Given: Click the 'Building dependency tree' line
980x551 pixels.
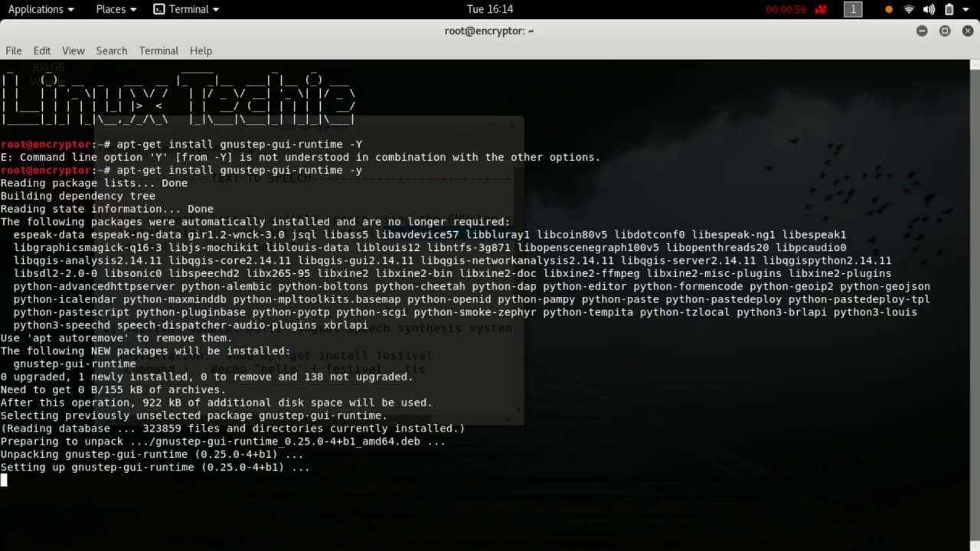Looking at the screenshot, I should pos(78,196).
